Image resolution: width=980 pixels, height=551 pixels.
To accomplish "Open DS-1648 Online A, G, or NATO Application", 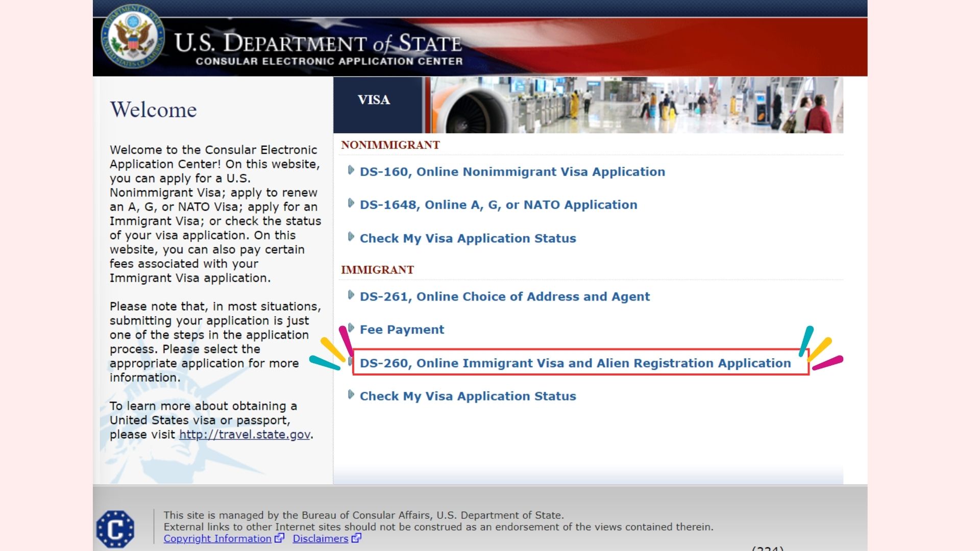I will tap(499, 205).
